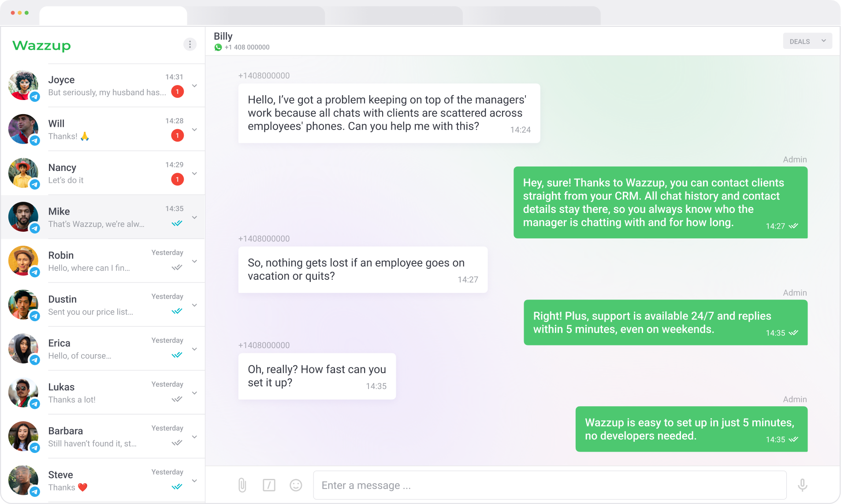
Task: Open the DEALS dropdown
Action: 807,41
